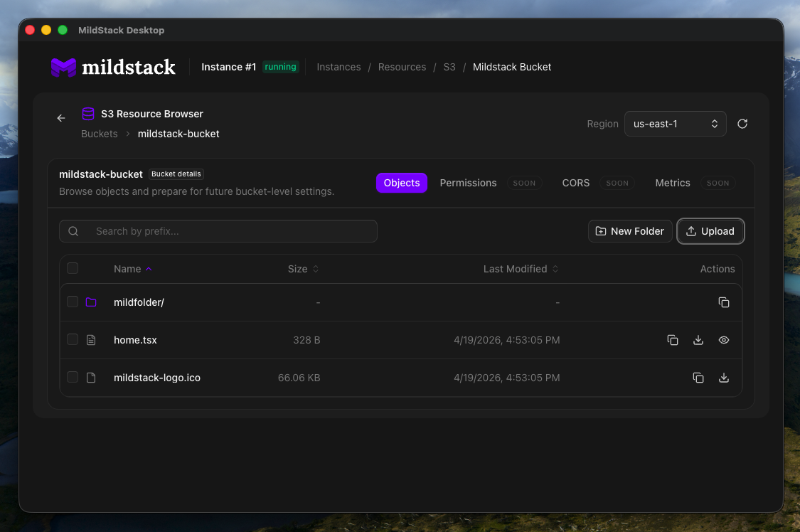Open the Region us-east-1 dropdown
Image resolution: width=800 pixels, height=532 pixels.
pos(675,124)
